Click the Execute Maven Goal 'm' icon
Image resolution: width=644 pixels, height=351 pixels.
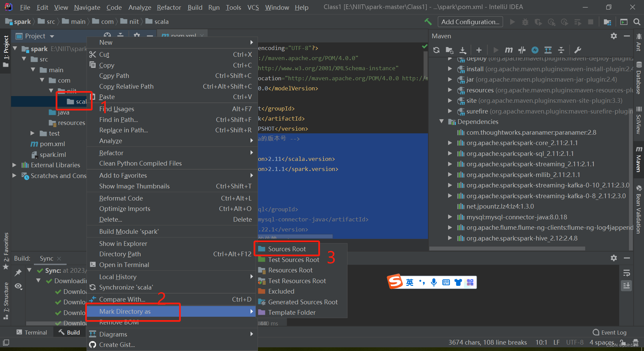[508, 50]
